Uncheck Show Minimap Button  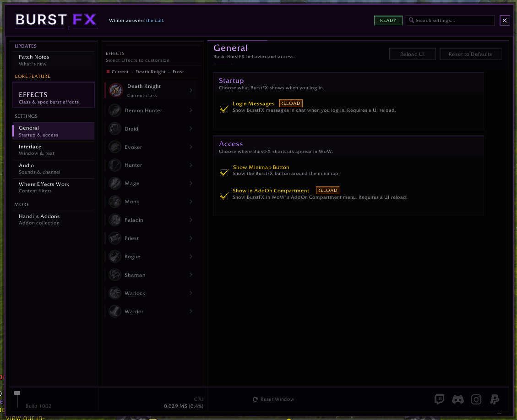224,172
